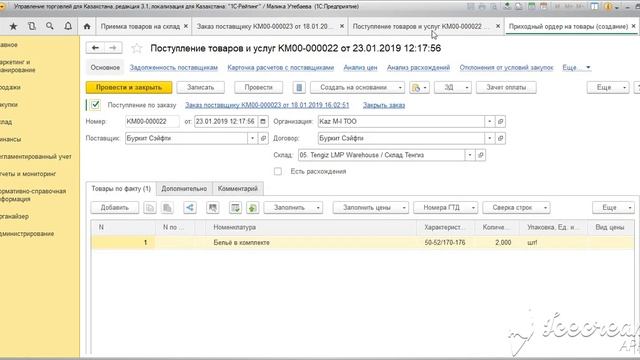Click into the 'Номер' input field
Screen dimensions: 640x360
point(152,121)
